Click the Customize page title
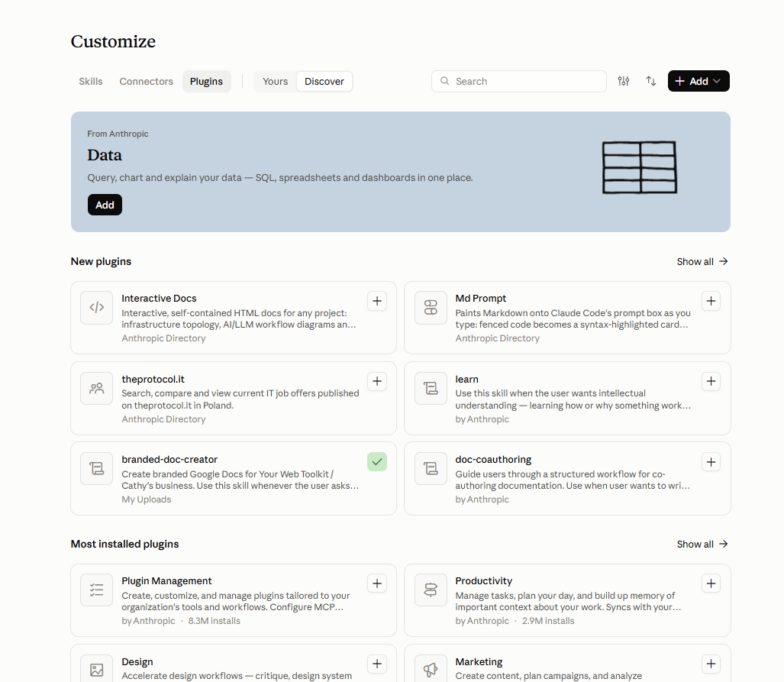Image resolution: width=784 pixels, height=682 pixels. tap(113, 41)
